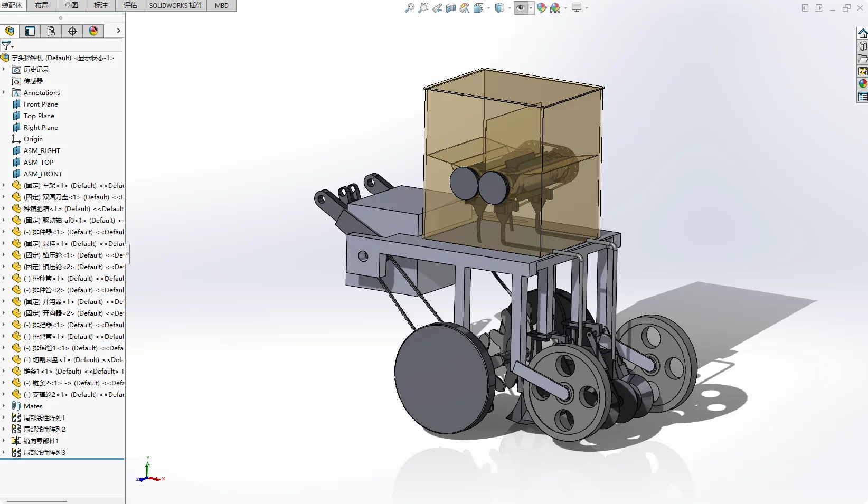Click the Zoom to Fit icon
868x504 pixels.
(x=409, y=8)
